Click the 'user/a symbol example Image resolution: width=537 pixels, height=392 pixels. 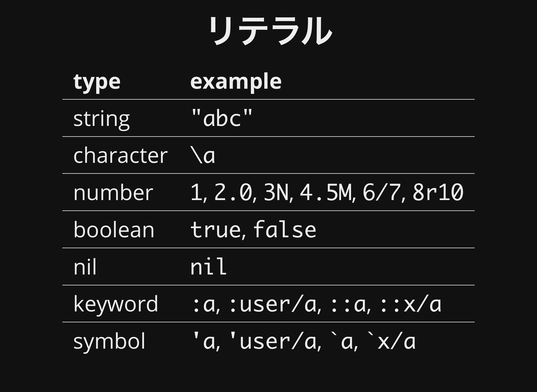[272, 341]
